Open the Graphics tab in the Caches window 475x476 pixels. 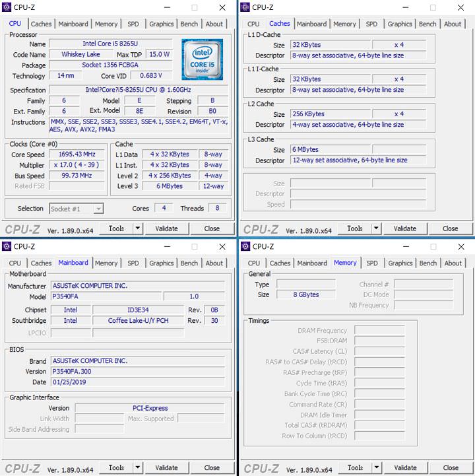[400, 24]
